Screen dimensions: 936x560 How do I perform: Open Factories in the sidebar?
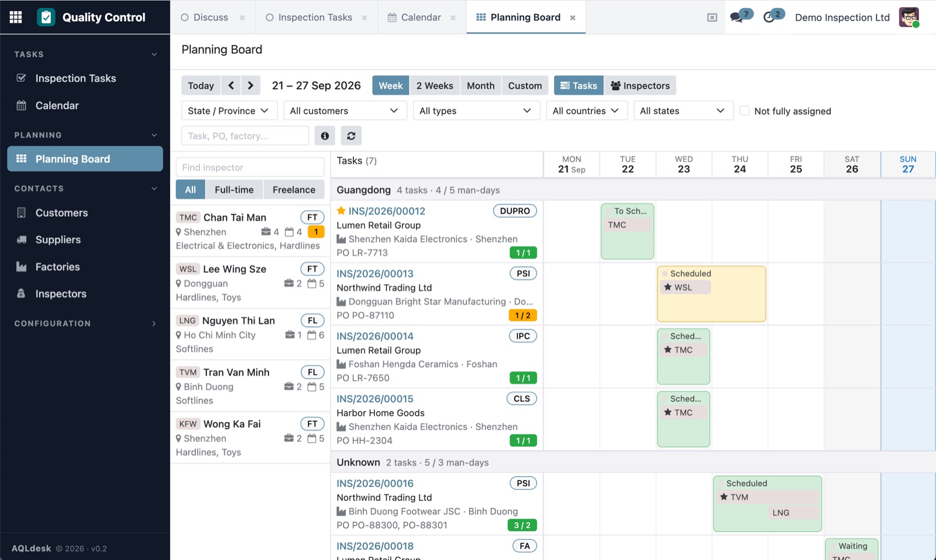[85, 267]
